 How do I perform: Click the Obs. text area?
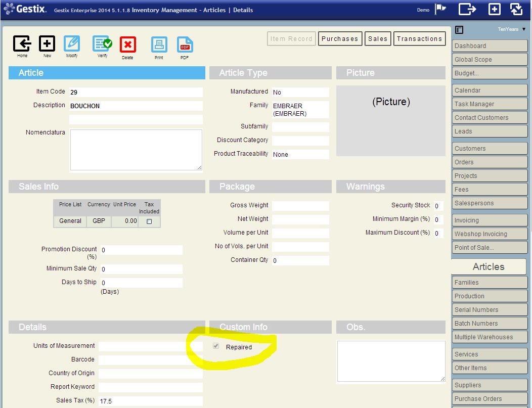tap(391, 361)
